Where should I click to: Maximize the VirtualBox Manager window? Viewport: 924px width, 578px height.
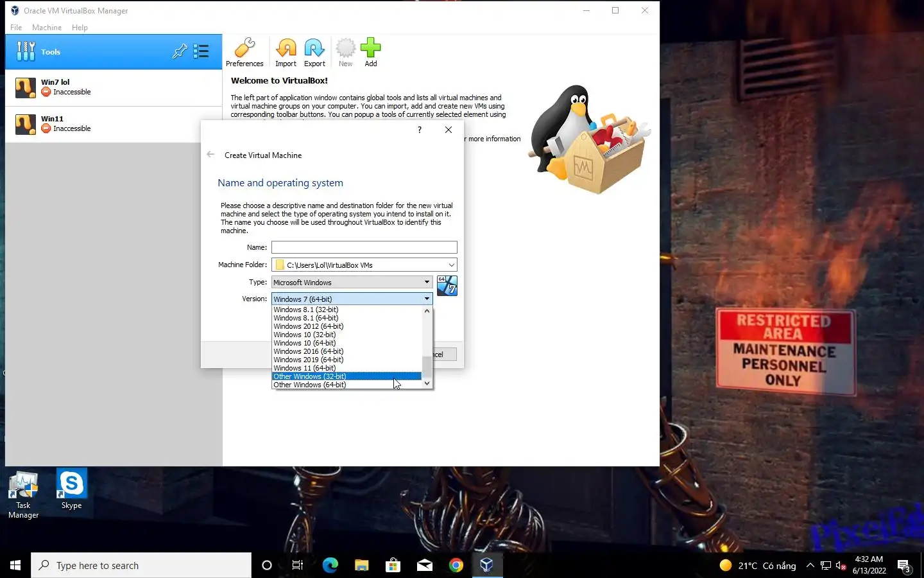(615, 10)
